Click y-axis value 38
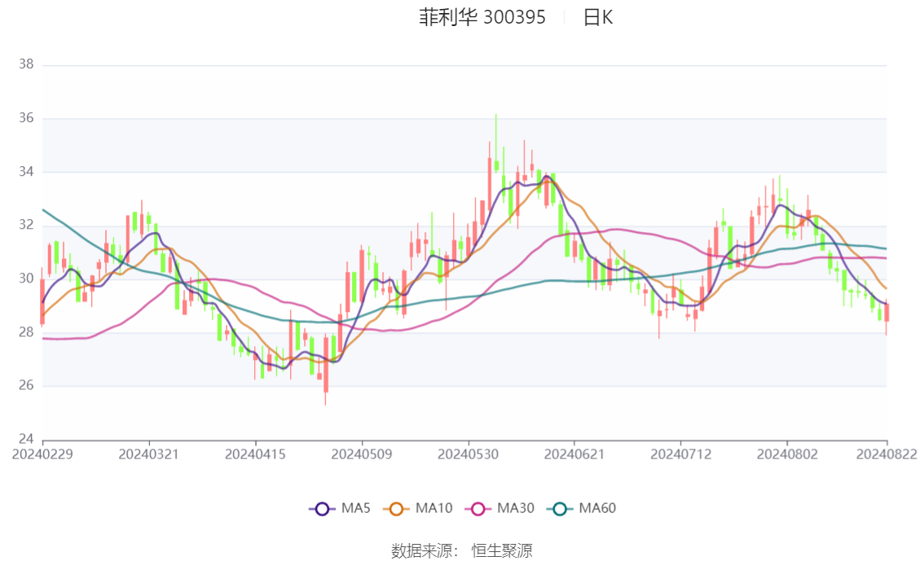Image resolution: width=924 pixels, height=561 pixels. 26,64
